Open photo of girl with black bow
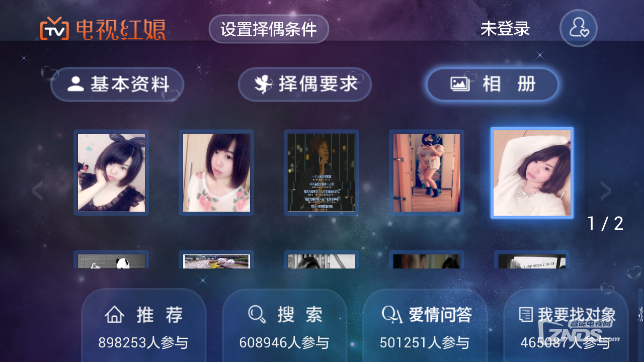 click(111, 172)
